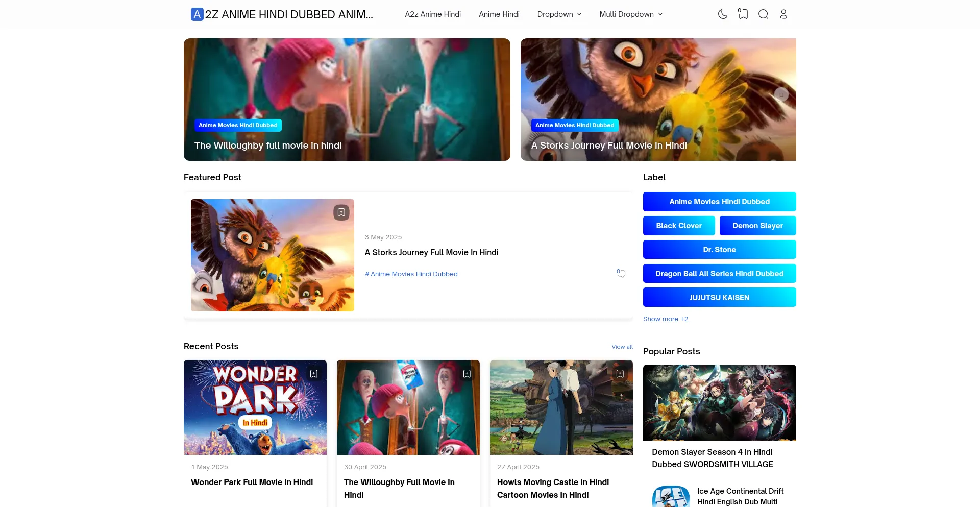Open the Demon Slayer Season 4 popular thumbnail
The height and width of the screenshot is (507, 980).
719,403
